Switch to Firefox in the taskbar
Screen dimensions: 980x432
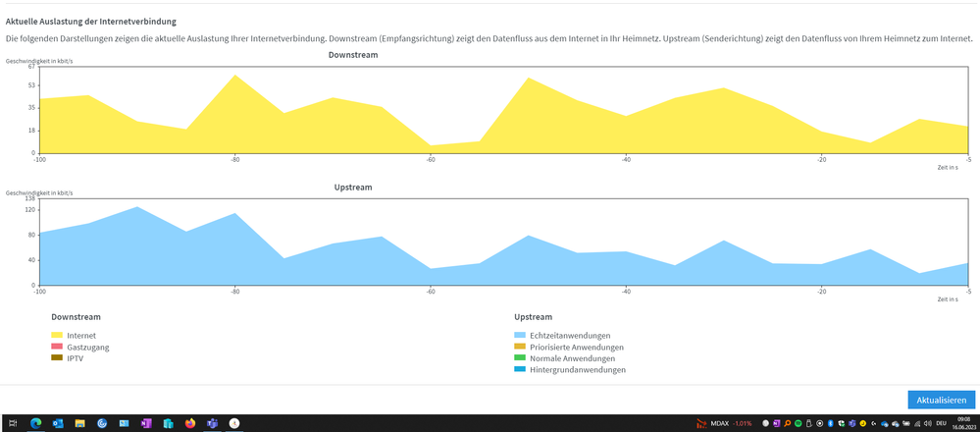point(190,423)
